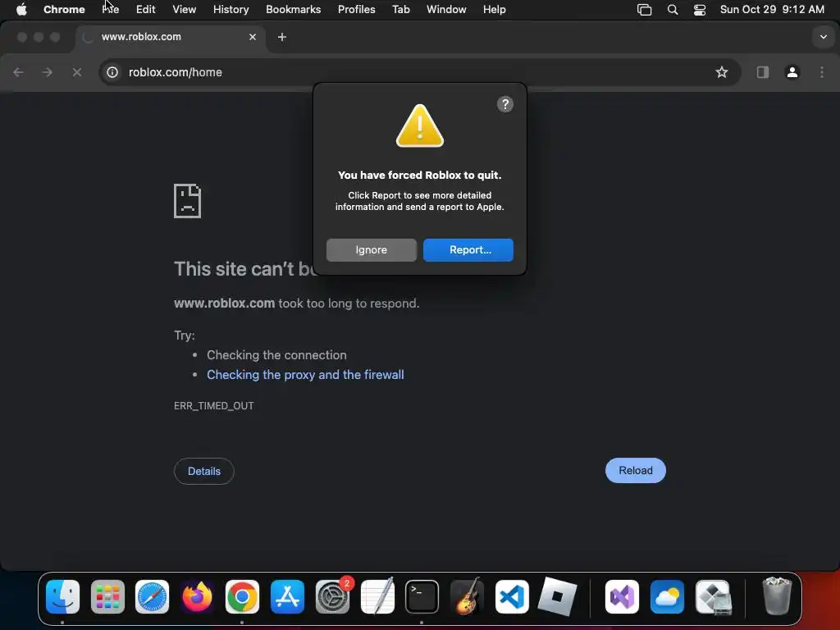The width and height of the screenshot is (840, 630).
Task: Launch Firefox from the dock
Action: tap(197, 596)
